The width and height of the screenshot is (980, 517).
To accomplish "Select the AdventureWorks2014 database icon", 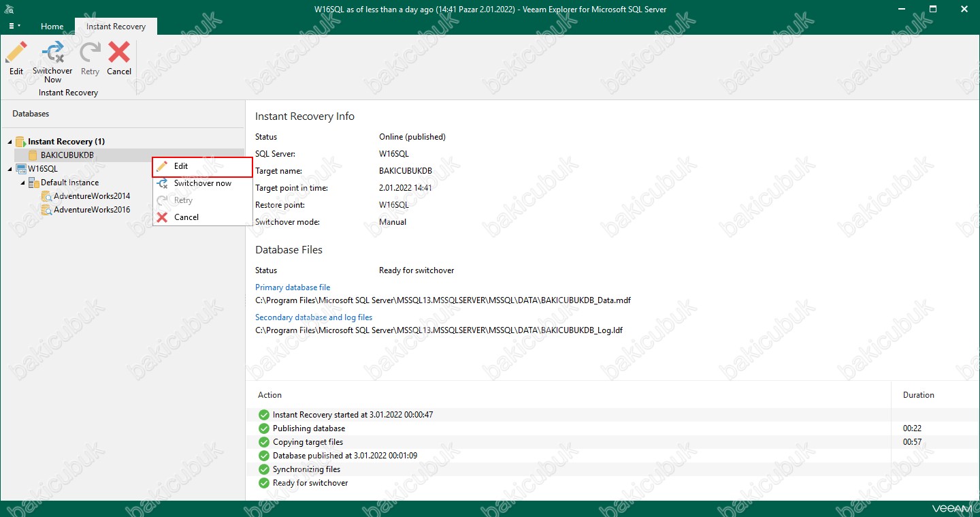I will point(46,196).
